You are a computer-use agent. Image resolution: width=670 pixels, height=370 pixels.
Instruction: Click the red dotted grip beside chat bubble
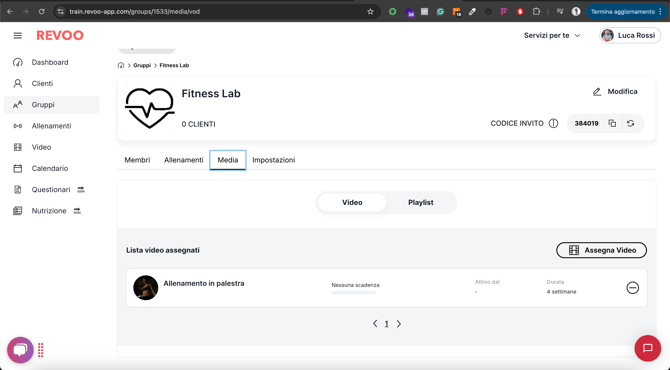tap(41, 350)
